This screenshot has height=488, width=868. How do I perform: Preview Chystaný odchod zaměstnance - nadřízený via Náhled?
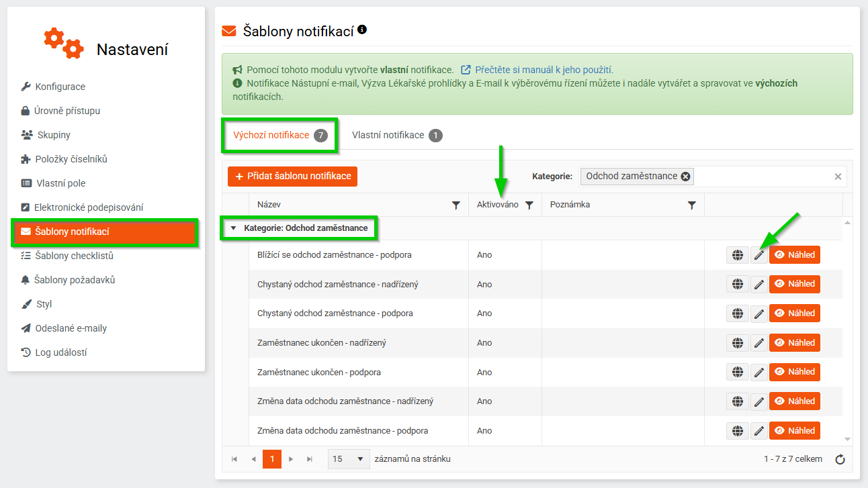(795, 284)
